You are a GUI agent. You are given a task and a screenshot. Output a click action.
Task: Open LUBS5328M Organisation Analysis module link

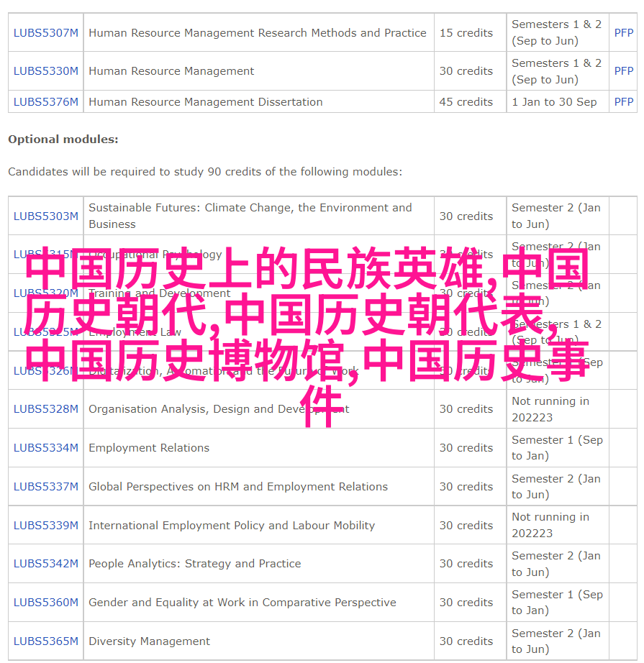pos(45,409)
